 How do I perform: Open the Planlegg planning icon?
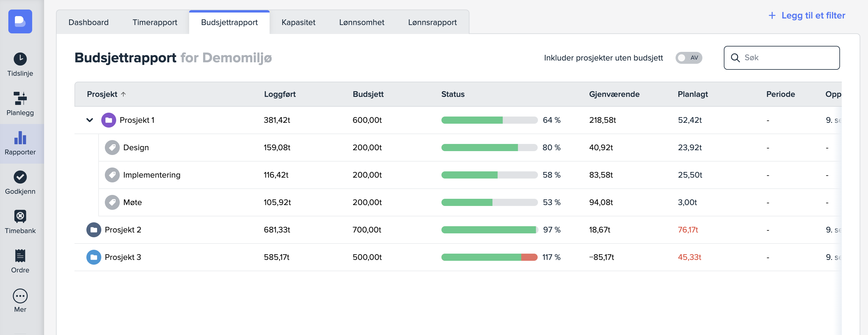click(x=20, y=98)
